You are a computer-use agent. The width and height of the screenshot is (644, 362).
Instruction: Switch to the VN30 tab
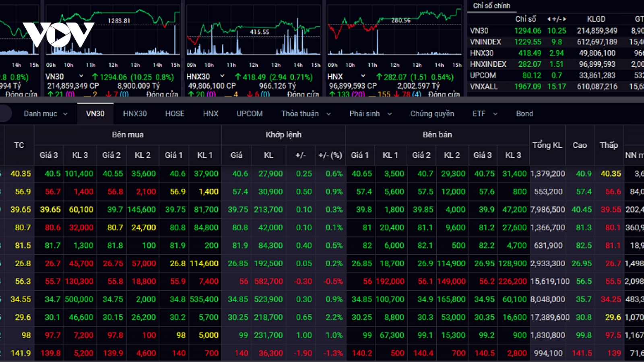pyautogui.click(x=95, y=114)
